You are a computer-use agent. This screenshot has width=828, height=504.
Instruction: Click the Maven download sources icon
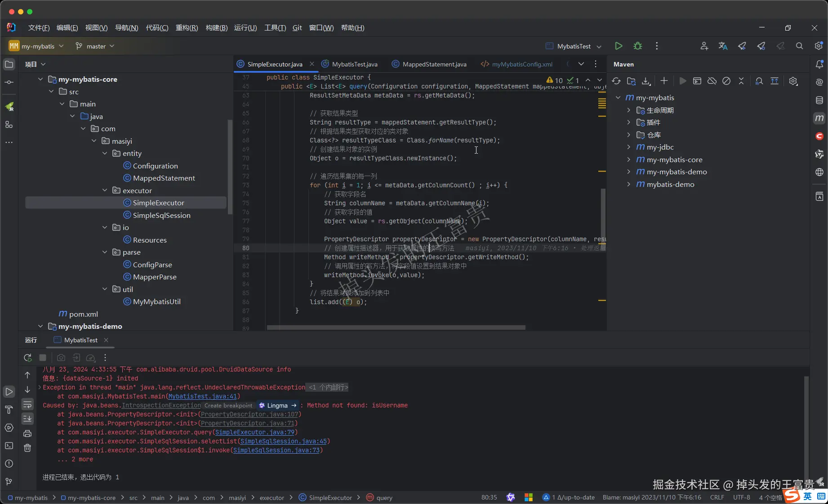click(646, 81)
